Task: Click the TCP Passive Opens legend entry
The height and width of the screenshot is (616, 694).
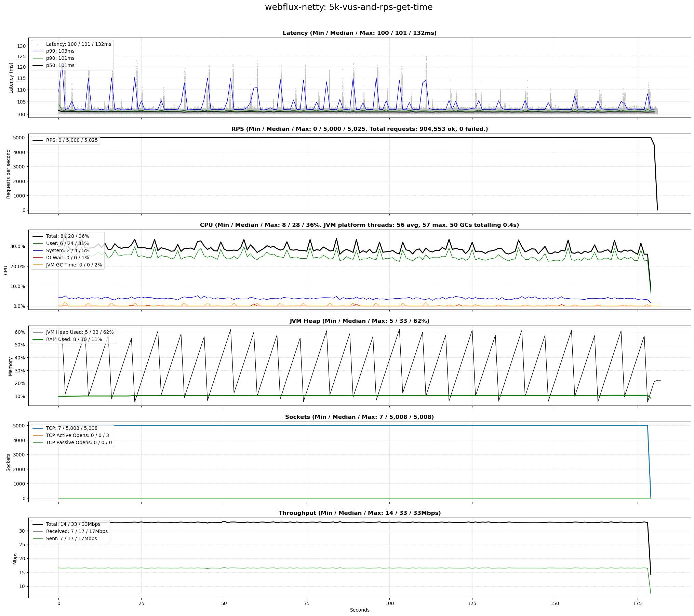Action: [x=79, y=443]
